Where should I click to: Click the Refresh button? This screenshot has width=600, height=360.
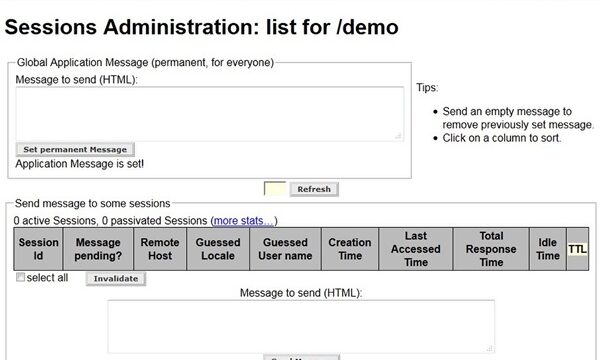(x=314, y=189)
